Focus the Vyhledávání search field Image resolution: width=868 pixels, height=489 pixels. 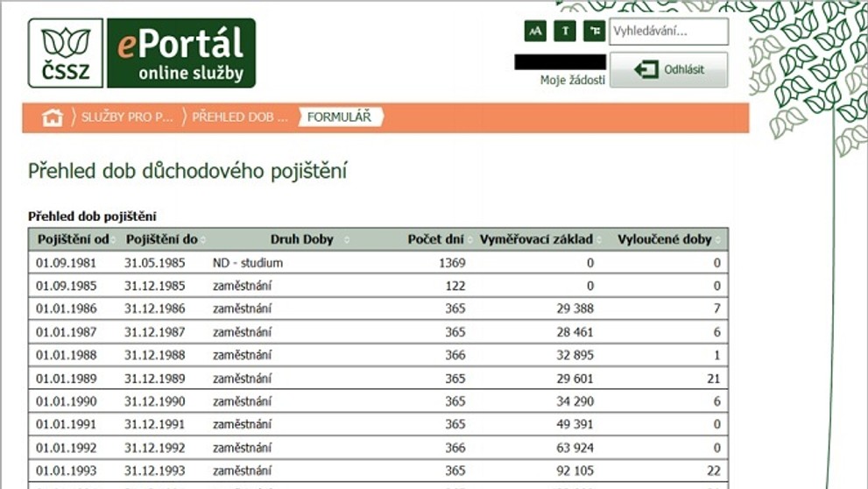point(668,32)
